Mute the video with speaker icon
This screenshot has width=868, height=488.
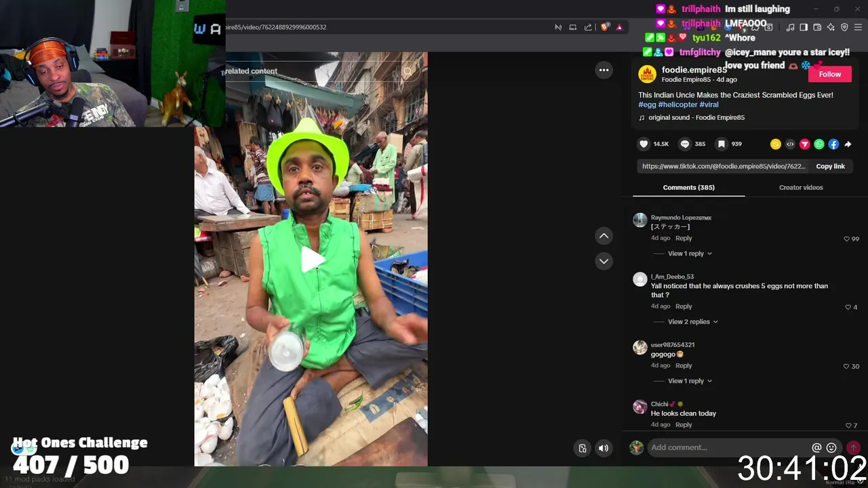[x=604, y=448]
